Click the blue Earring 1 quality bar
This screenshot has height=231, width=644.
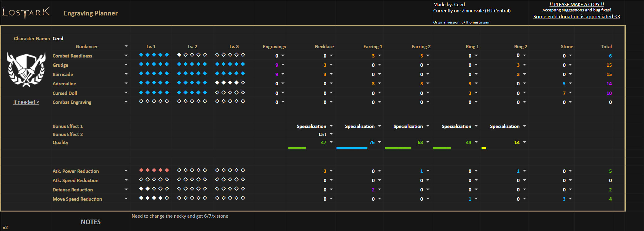[x=352, y=148]
